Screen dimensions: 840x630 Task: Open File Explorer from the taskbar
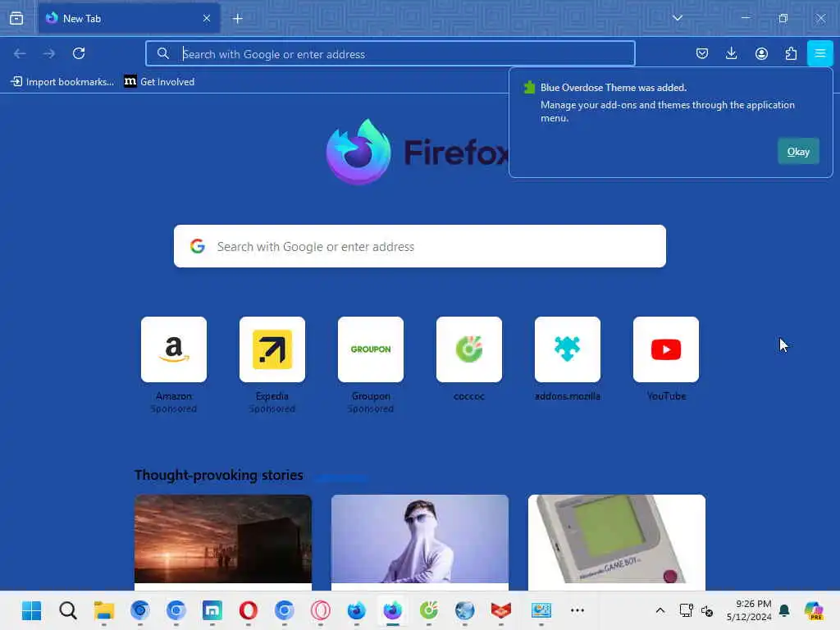click(x=104, y=610)
